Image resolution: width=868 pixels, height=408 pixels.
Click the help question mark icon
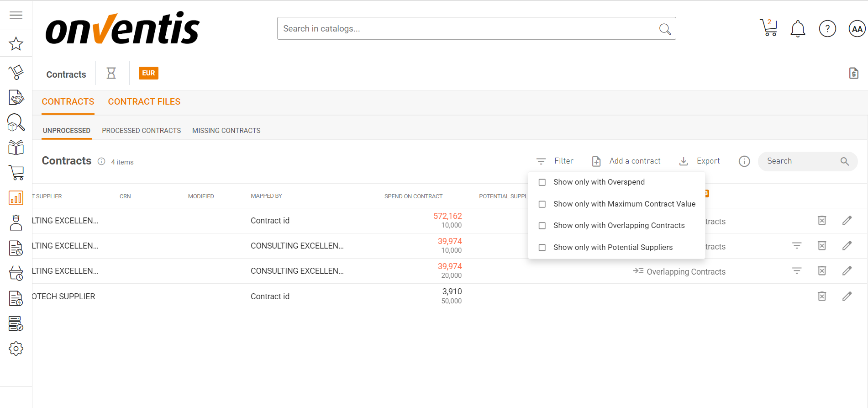tap(827, 29)
